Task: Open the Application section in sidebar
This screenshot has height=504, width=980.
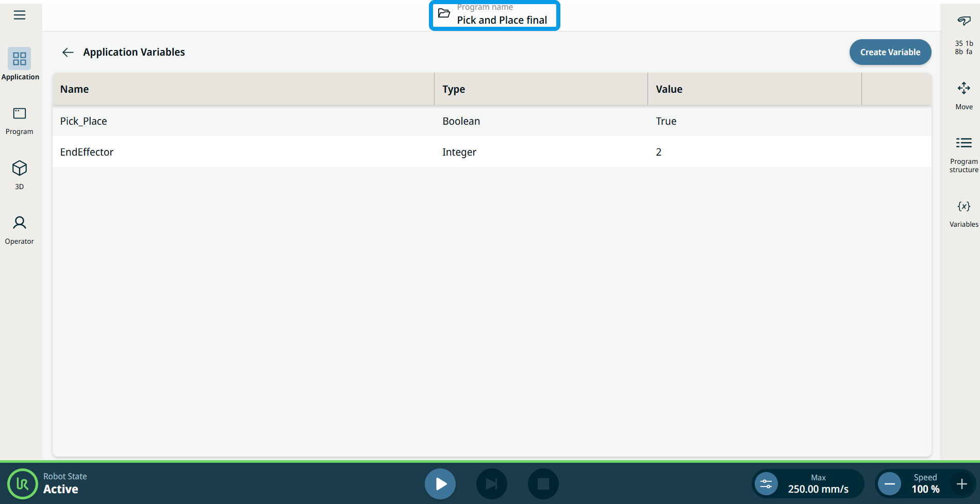Action: pyautogui.click(x=20, y=64)
